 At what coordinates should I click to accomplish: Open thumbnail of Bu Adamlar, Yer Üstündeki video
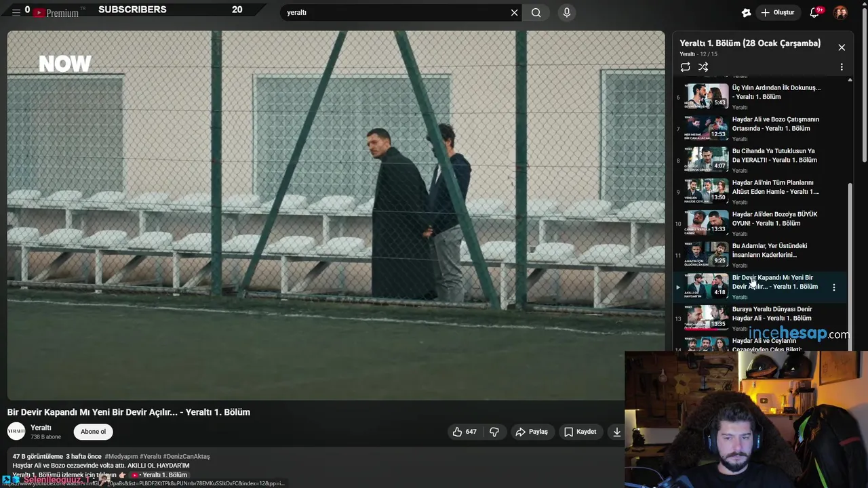click(x=706, y=253)
